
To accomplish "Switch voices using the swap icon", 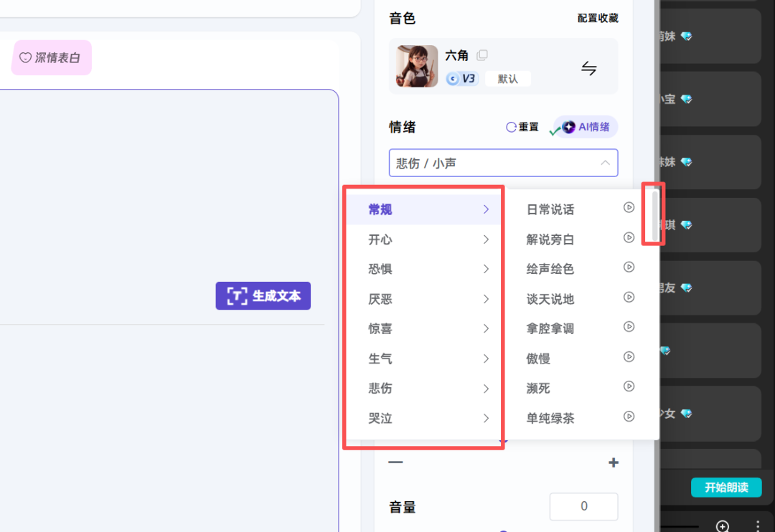I will point(590,68).
